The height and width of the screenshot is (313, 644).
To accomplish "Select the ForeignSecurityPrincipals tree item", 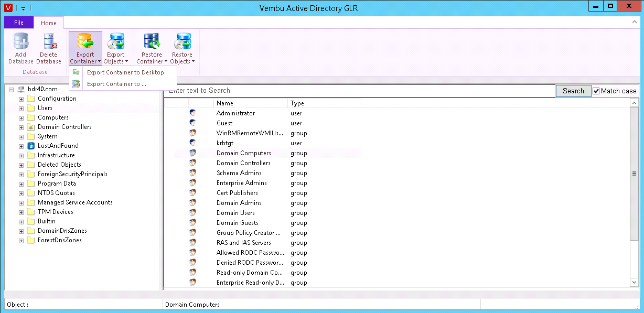I will [72, 174].
